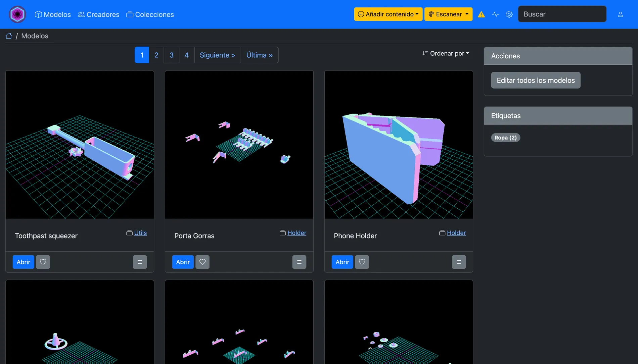Click the Porta Gorras title text

point(194,236)
